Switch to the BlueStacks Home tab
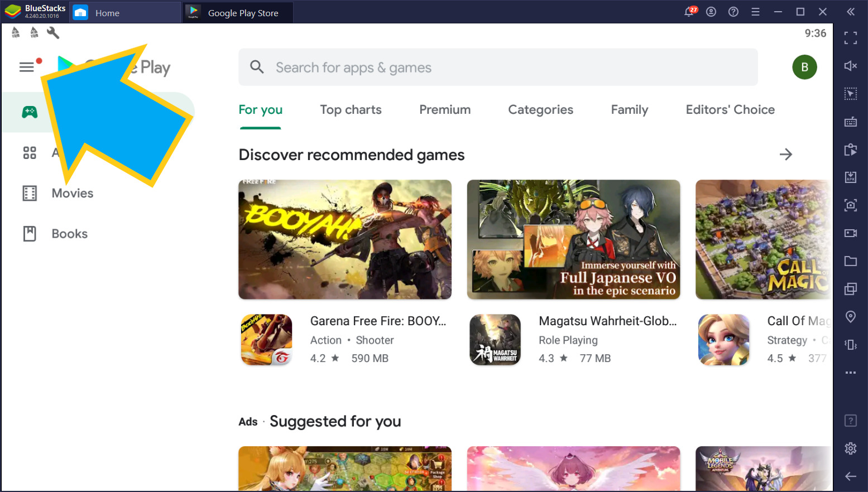Image resolution: width=868 pixels, height=492 pixels. point(125,13)
